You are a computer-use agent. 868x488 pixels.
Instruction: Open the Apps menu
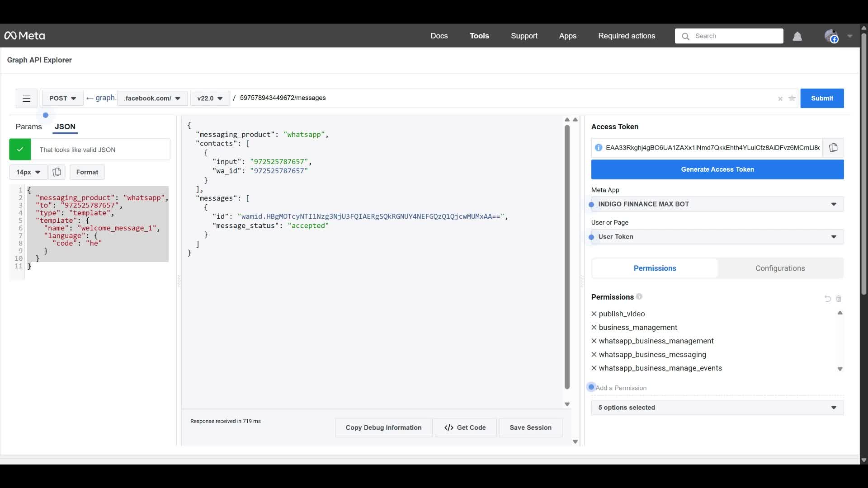point(567,36)
